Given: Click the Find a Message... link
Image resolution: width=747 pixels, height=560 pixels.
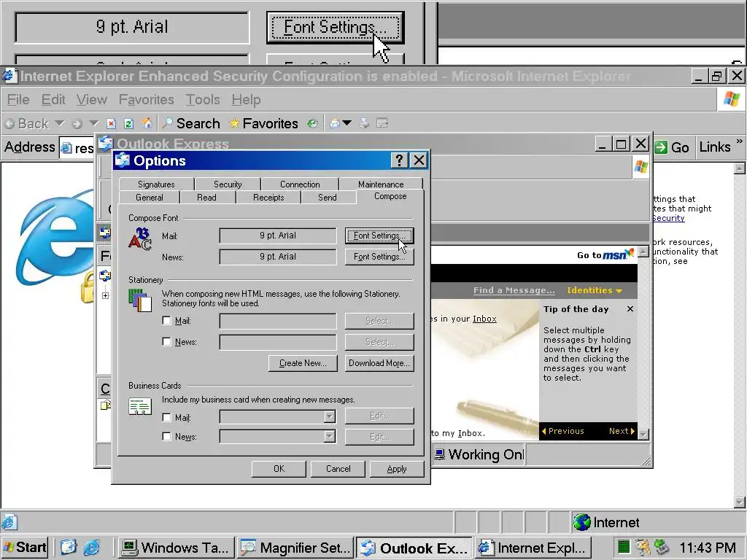Looking at the screenshot, I should (x=514, y=290).
